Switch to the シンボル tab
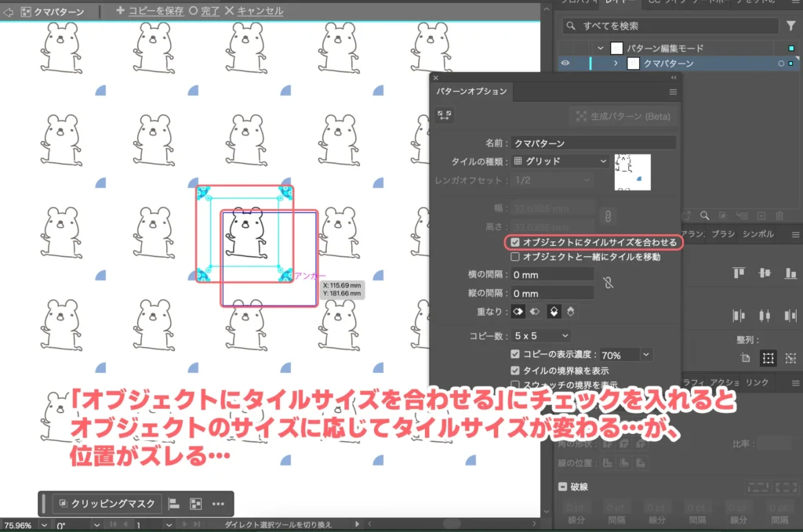This screenshot has width=803, height=532. tap(758, 233)
